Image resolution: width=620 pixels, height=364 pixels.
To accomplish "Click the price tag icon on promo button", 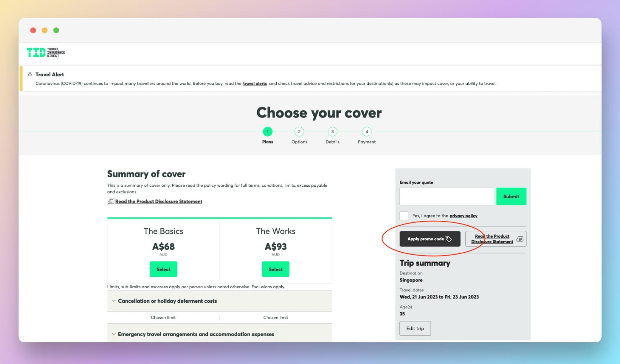I will [449, 239].
